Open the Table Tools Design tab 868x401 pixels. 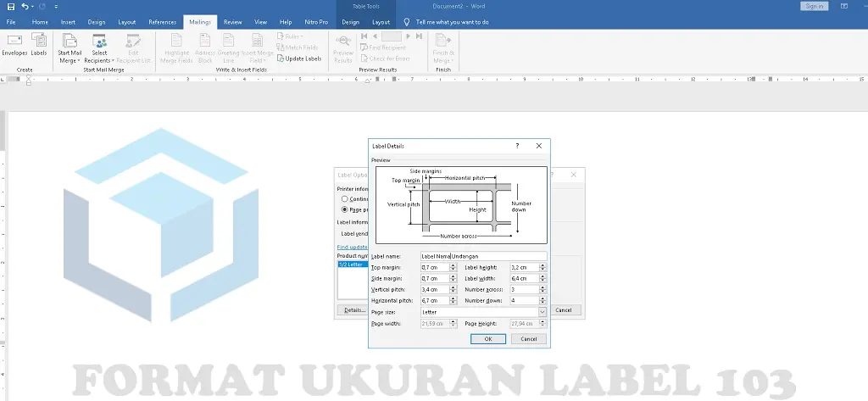click(350, 22)
